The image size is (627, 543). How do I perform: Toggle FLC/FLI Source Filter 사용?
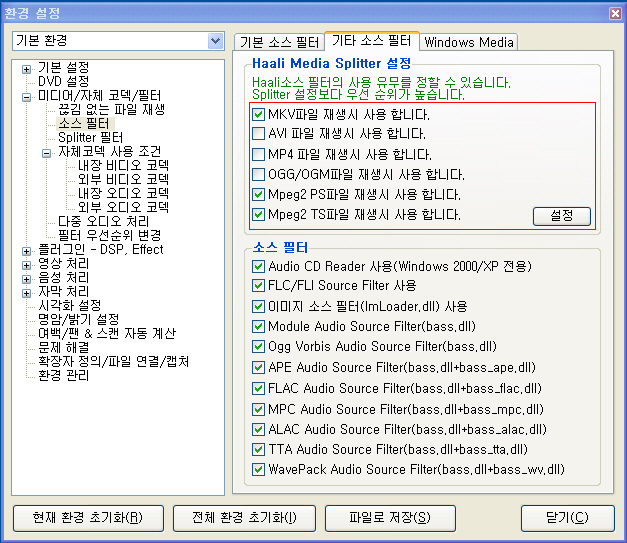[258, 285]
